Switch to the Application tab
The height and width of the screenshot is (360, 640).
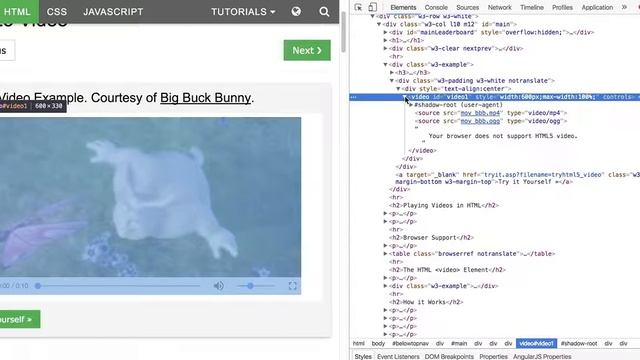pyautogui.click(x=597, y=7)
